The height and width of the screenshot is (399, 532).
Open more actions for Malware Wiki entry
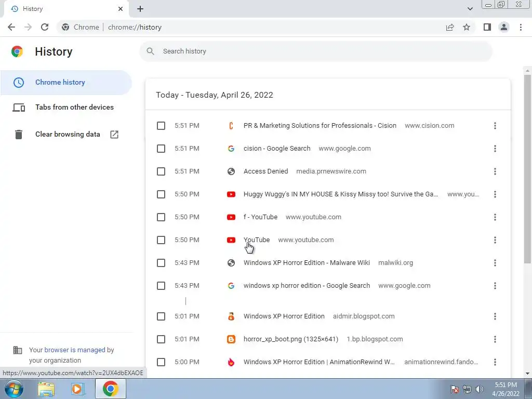(x=495, y=263)
